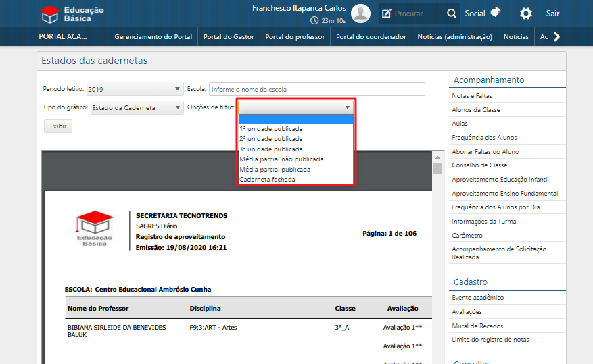This screenshot has width=593, height=364.
Task: Open Gerenciamento do Portal menu
Action: (153, 36)
